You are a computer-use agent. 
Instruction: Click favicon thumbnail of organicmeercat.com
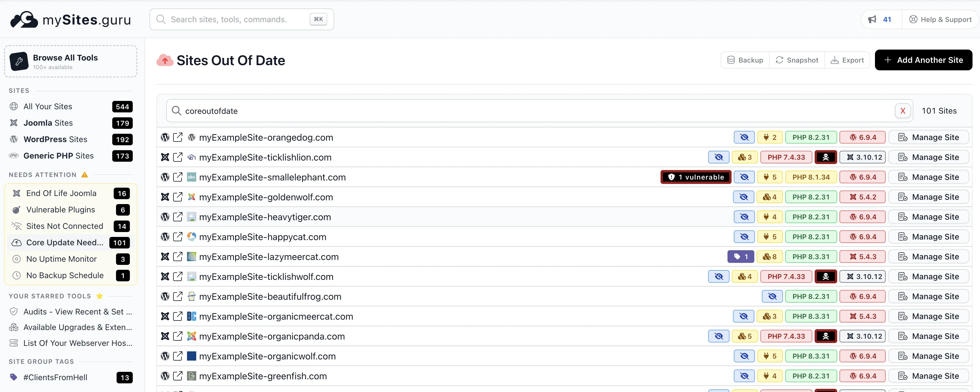point(191,316)
